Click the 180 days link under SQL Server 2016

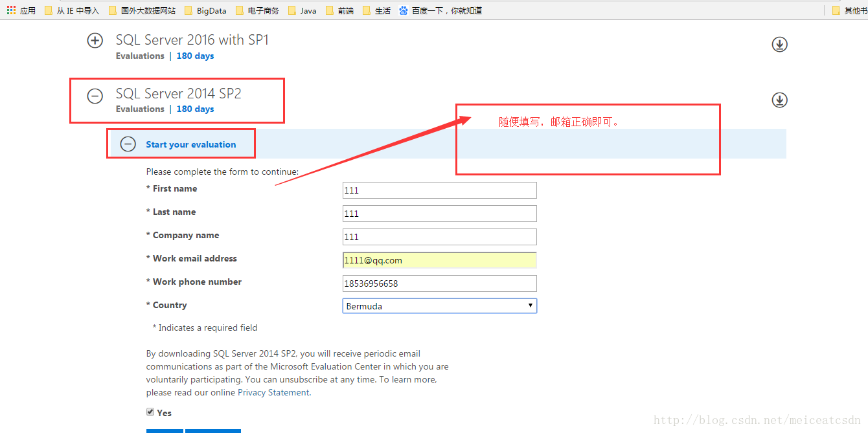point(195,56)
